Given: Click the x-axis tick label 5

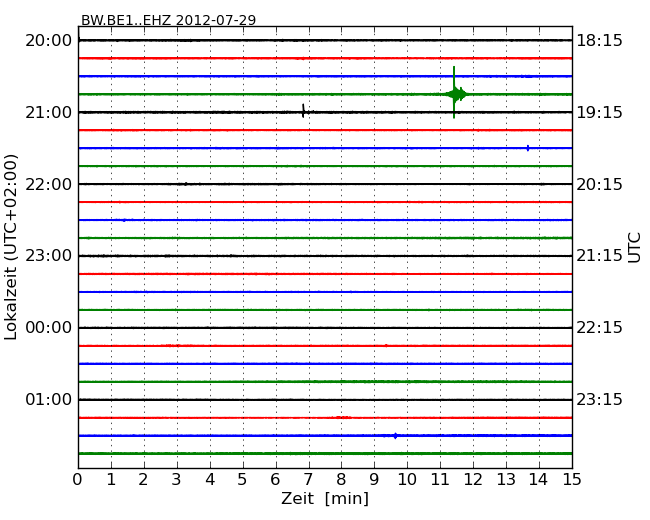Looking at the screenshot, I should click(243, 479).
